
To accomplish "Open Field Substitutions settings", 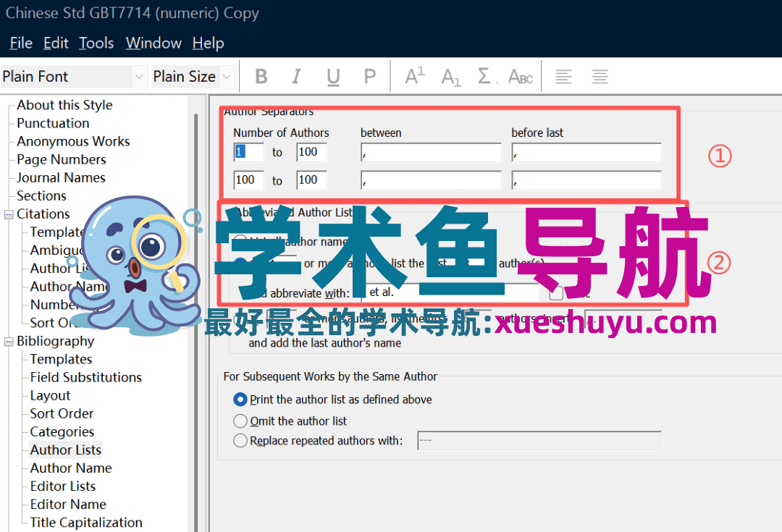I will pyautogui.click(x=84, y=377).
